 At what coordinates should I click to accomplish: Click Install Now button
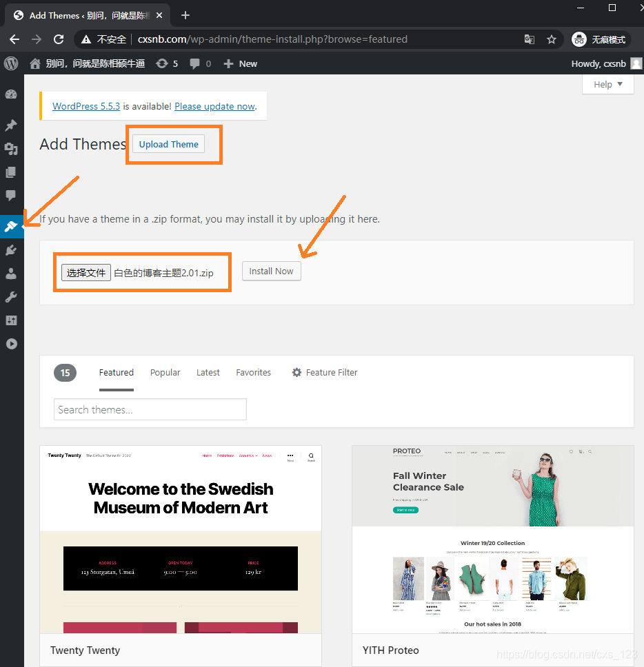tap(272, 271)
